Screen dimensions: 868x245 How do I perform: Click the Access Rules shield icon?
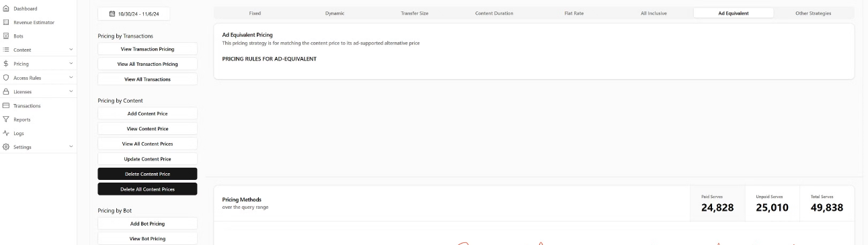click(6, 78)
